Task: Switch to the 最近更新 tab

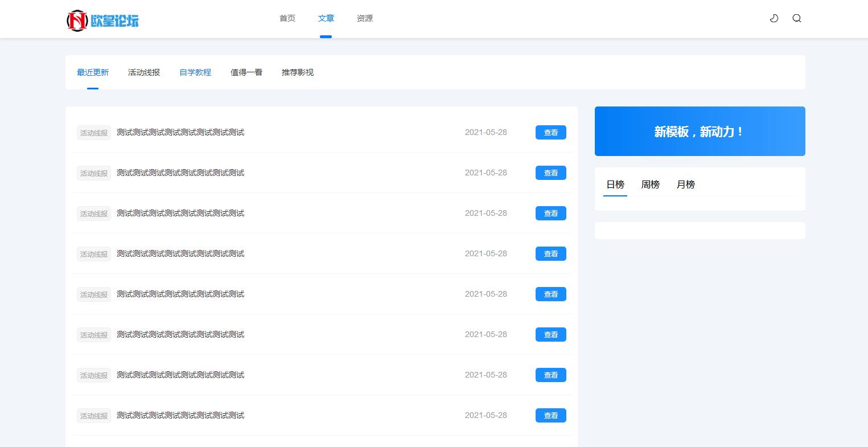Action: pos(93,72)
